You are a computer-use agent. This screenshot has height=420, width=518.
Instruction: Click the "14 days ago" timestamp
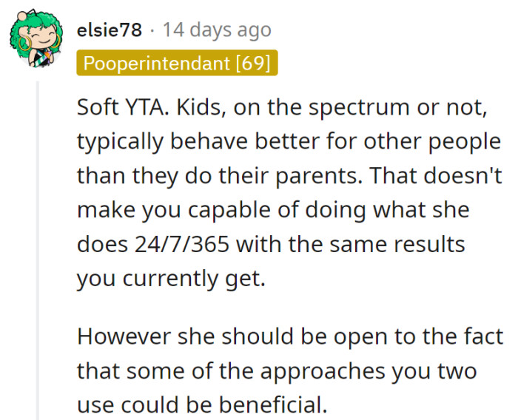coord(217,30)
